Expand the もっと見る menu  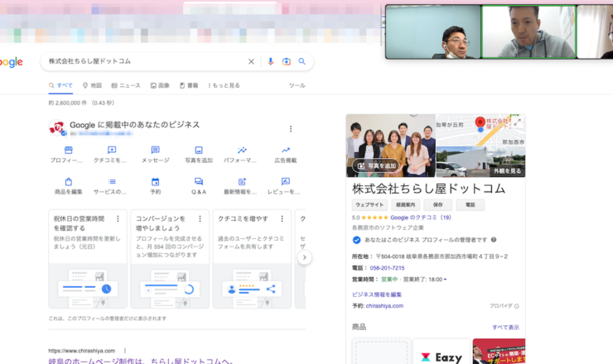click(x=224, y=85)
